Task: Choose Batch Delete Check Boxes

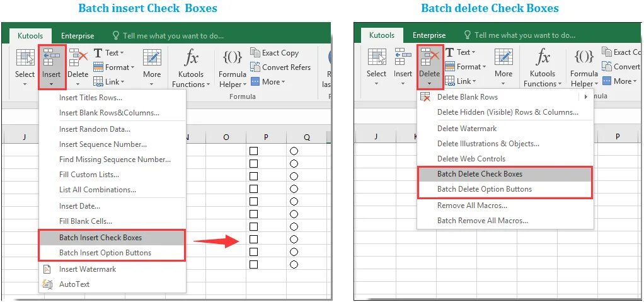Action: tap(505, 174)
